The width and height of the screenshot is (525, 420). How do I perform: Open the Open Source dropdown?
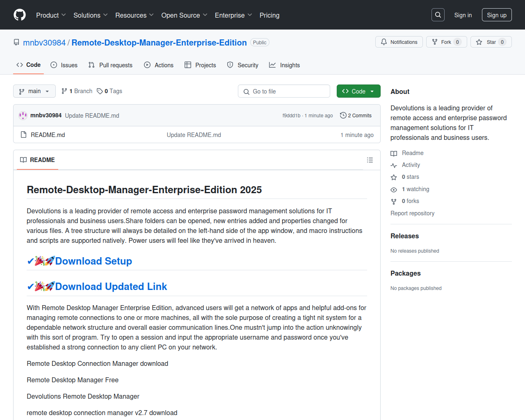point(185,15)
